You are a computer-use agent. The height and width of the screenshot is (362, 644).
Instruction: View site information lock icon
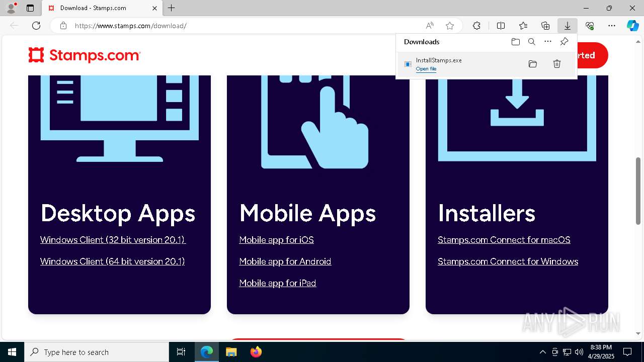point(63,26)
